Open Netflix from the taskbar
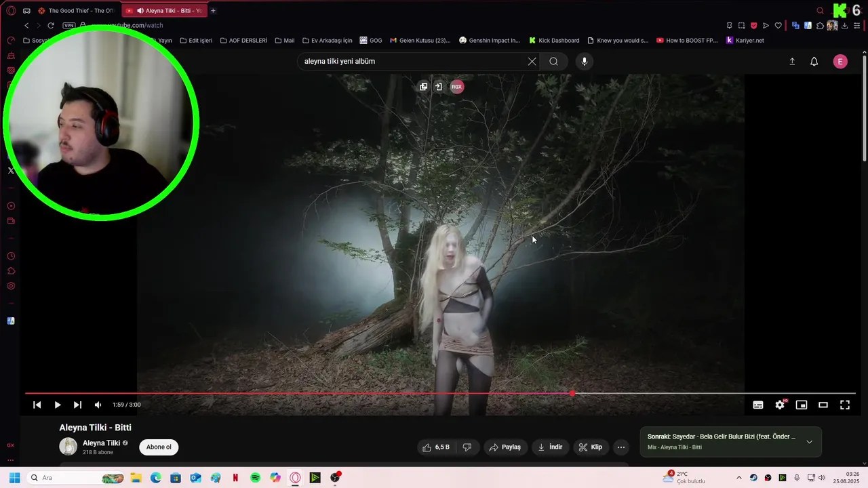The width and height of the screenshot is (868, 488). (235, 478)
